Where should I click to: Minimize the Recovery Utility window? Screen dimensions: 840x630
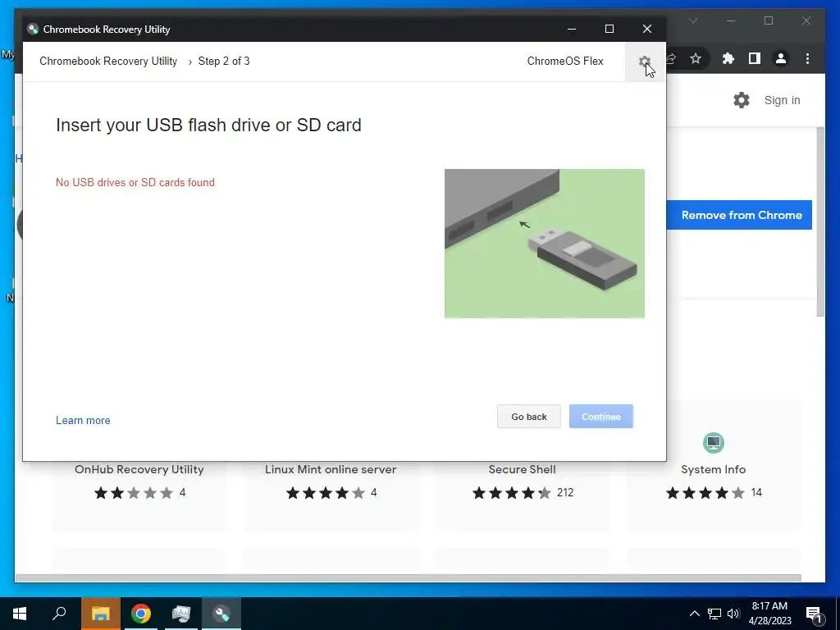[572, 29]
